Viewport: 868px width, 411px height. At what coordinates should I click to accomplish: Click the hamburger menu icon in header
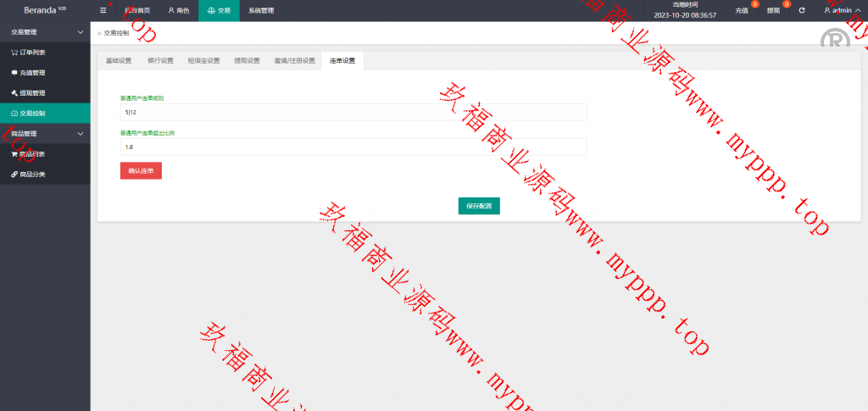click(x=103, y=11)
